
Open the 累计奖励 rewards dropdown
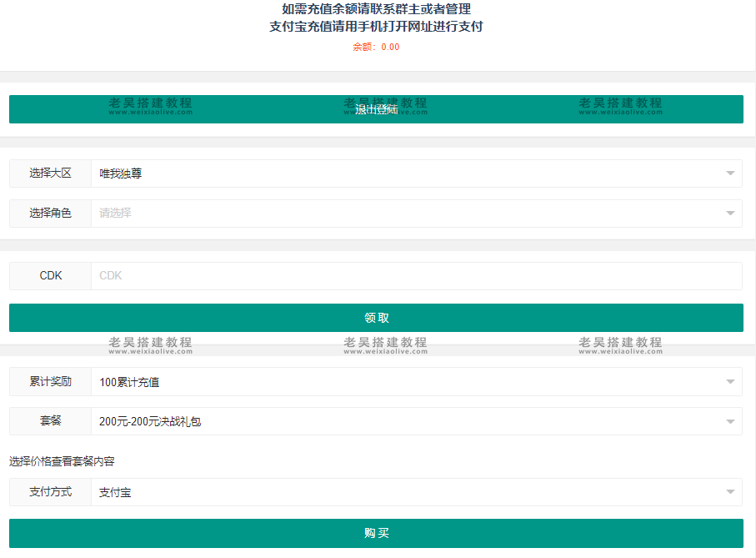pos(417,381)
